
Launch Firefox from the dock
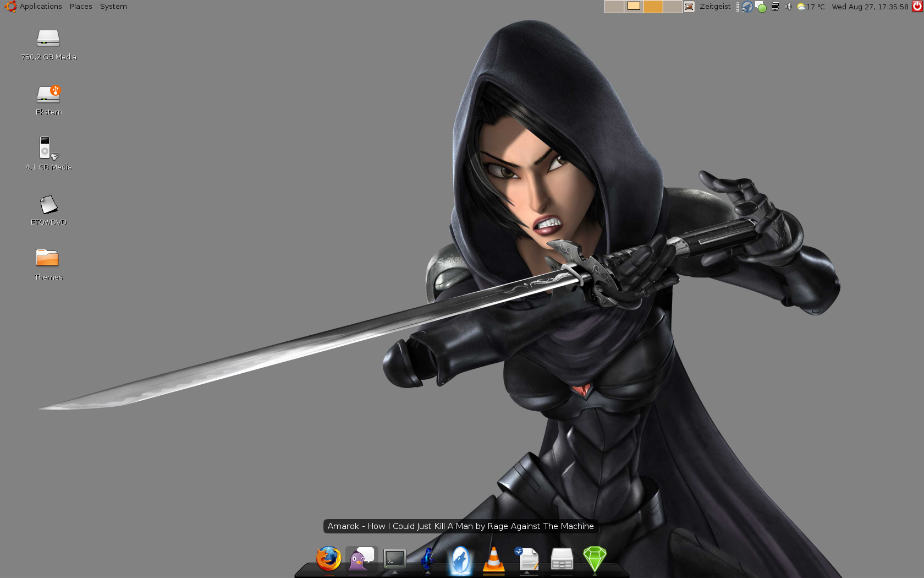coord(328,559)
